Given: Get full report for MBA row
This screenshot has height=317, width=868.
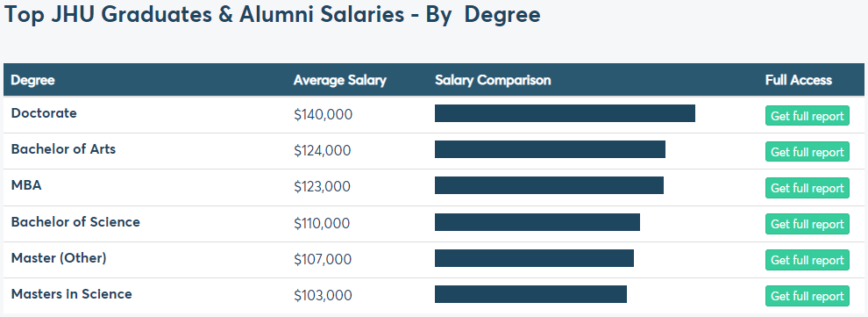Looking at the screenshot, I should [x=808, y=188].
